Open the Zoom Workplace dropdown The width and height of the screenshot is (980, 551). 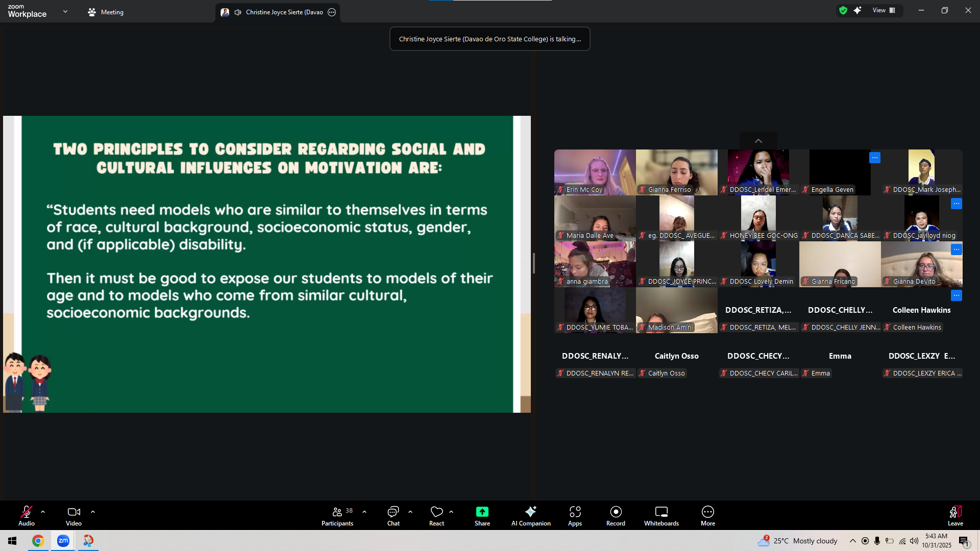pos(65,11)
